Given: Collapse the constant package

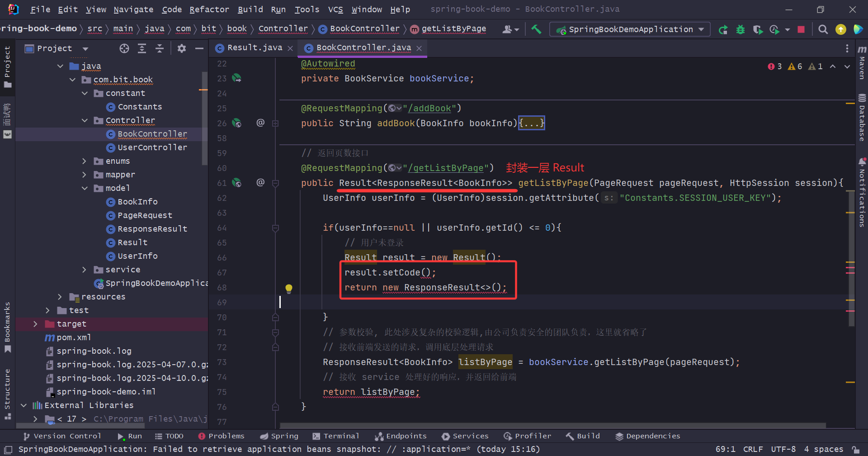Looking at the screenshot, I should tap(85, 93).
